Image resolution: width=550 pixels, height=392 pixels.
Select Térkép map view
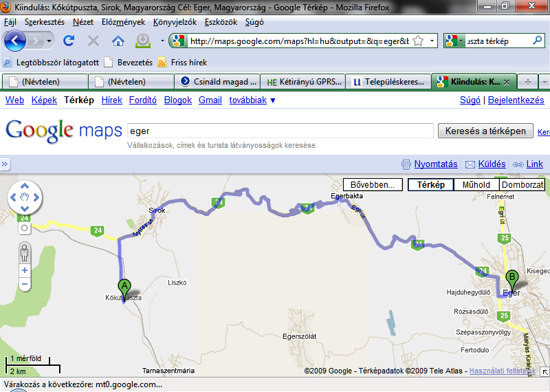(431, 184)
